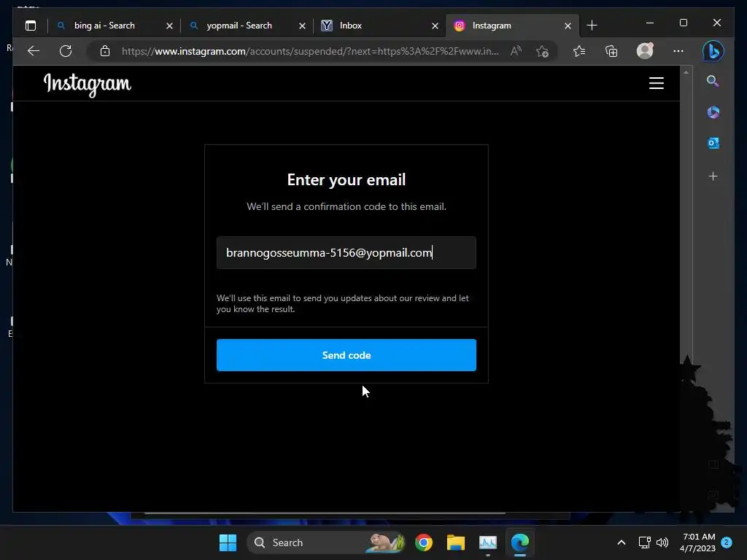Open a new browser tab
This screenshot has height=560, width=747.
click(592, 26)
